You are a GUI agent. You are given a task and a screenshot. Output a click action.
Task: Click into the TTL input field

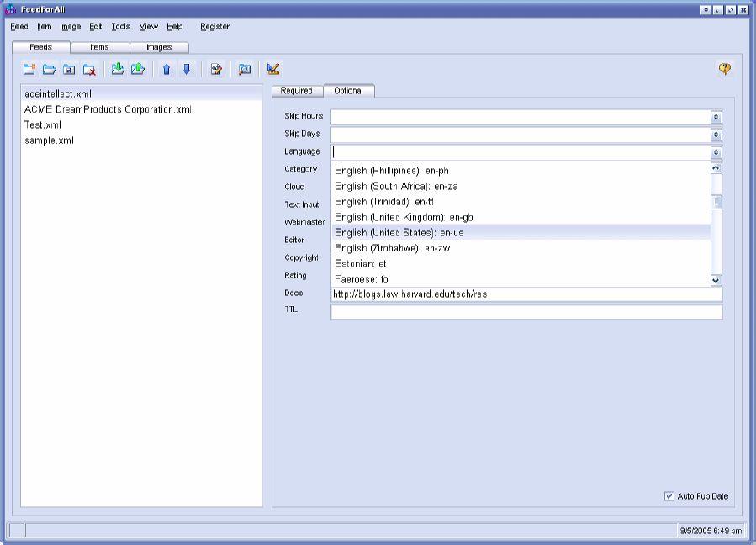pyautogui.click(x=526, y=312)
